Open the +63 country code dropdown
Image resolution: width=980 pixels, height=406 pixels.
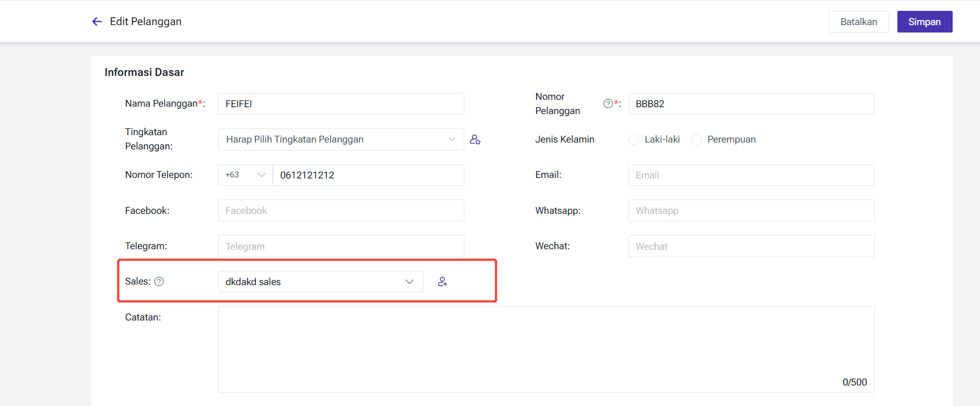pos(245,175)
